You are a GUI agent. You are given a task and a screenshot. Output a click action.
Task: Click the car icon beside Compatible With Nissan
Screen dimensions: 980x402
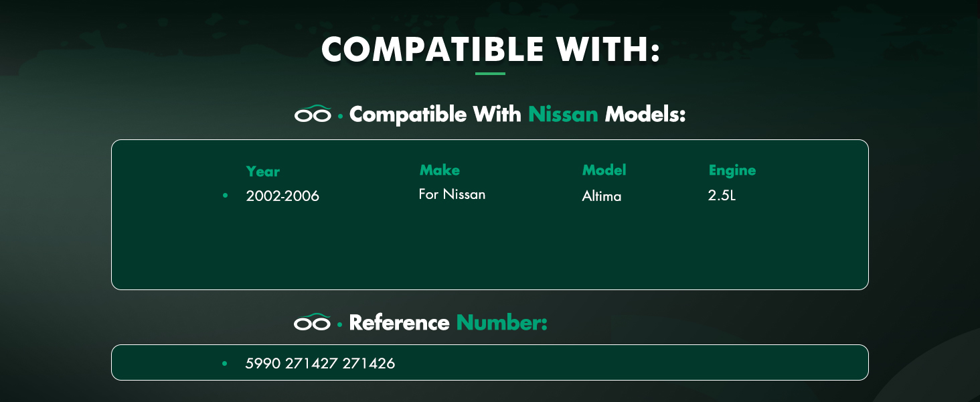pos(313,114)
